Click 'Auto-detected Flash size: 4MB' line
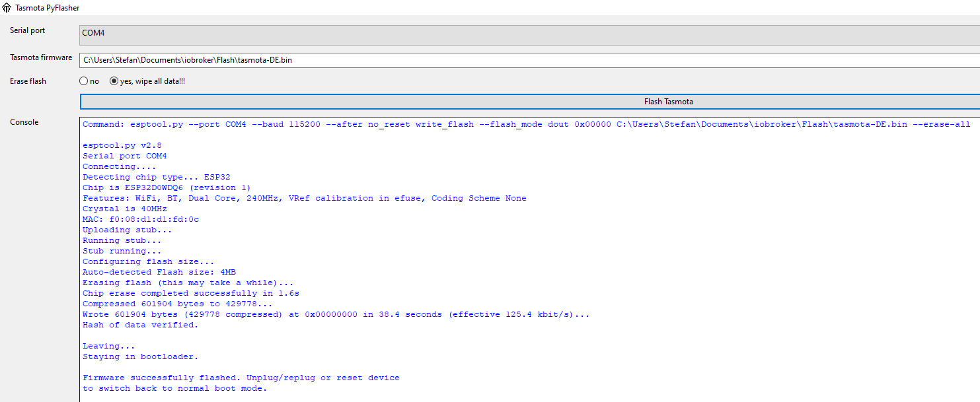The width and height of the screenshot is (980, 402). coord(159,272)
